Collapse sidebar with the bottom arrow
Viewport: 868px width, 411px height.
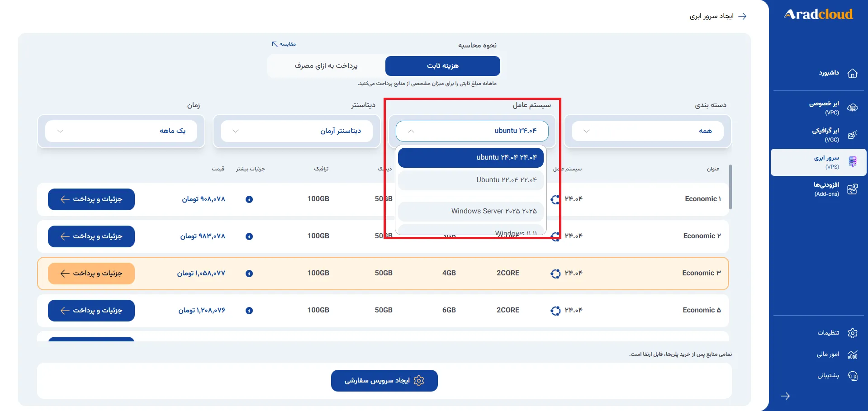(785, 396)
